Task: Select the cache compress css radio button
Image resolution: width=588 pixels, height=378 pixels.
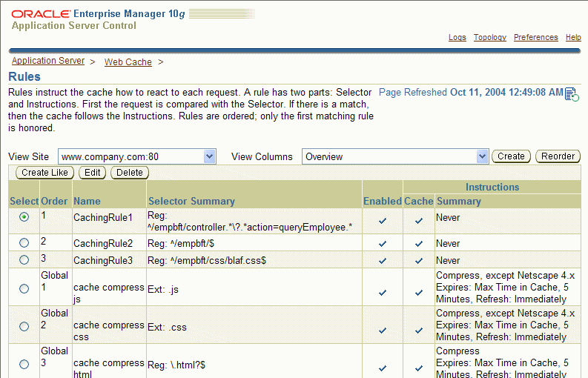Action: pos(24,326)
